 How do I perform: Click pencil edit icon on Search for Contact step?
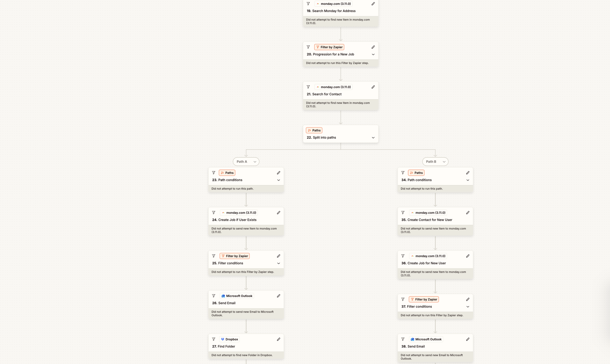coord(373,87)
